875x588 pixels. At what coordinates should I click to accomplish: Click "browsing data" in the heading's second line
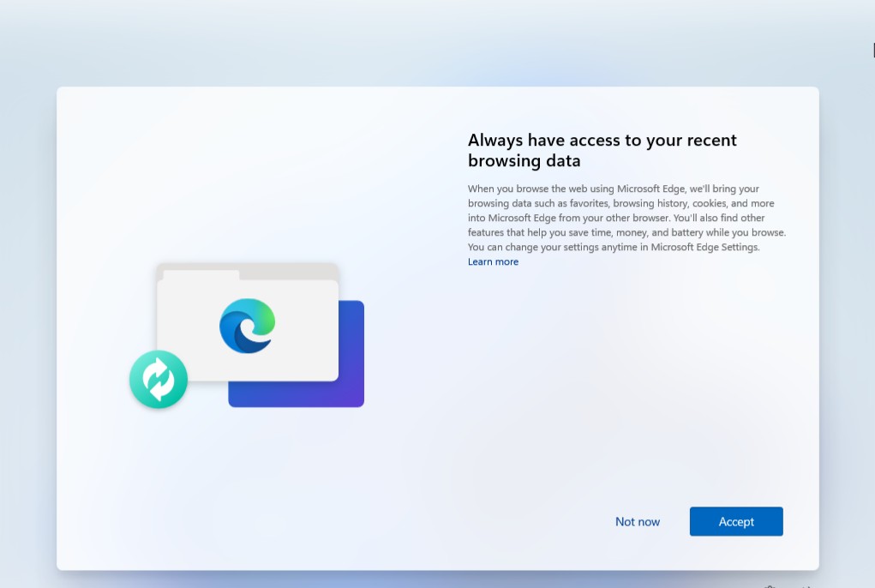tap(524, 161)
